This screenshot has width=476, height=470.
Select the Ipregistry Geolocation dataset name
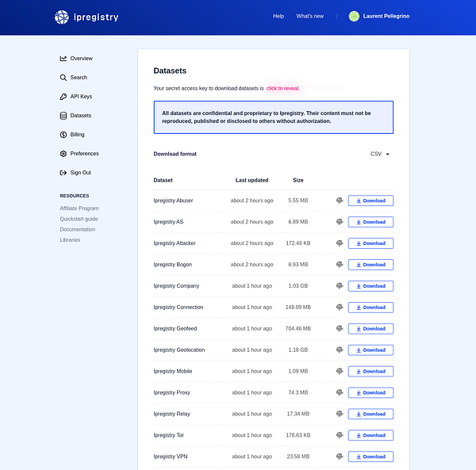pyautogui.click(x=179, y=350)
